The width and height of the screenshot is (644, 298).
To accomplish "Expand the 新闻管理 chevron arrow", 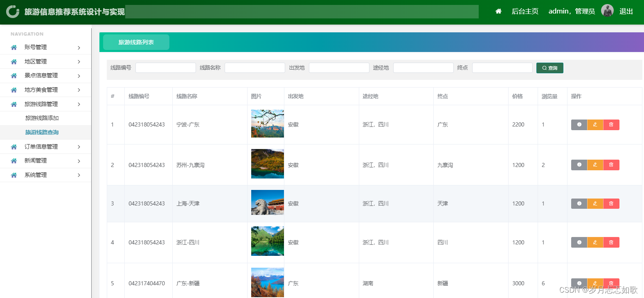I will click(x=79, y=161).
